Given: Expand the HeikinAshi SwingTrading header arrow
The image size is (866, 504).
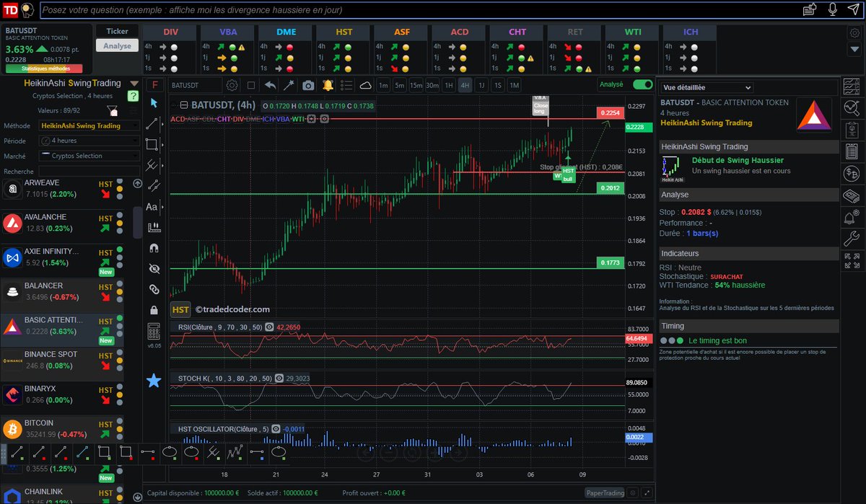Looking at the screenshot, I should click(134, 84).
